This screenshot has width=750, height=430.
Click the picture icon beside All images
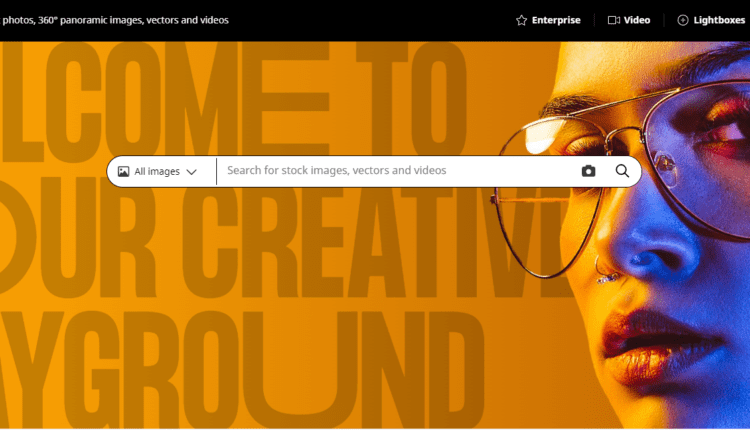(x=123, y=171)
